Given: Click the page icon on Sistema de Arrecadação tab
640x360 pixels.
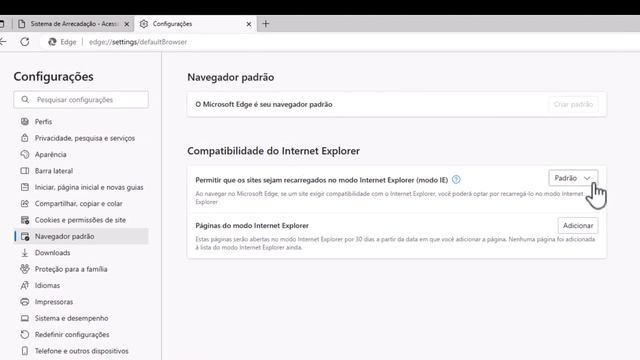Looking at the screenshot, I should tap(22, 24).
